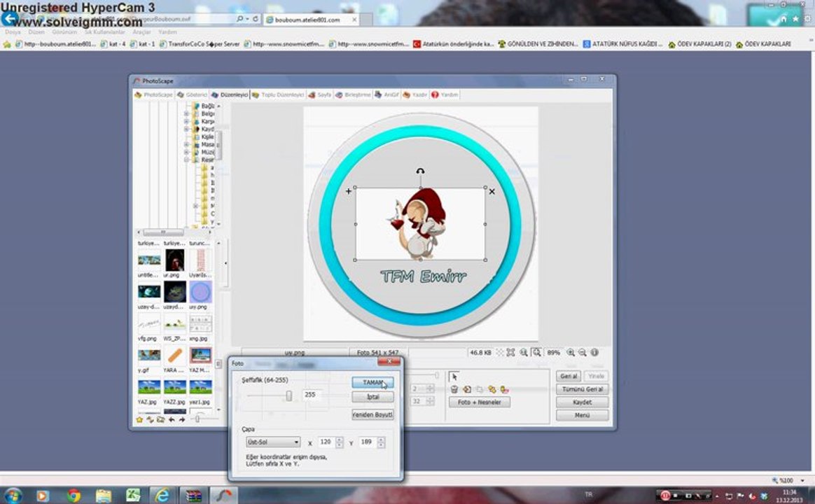Increase the X coordinate stepper value
Image resolution: width=815 pixels, height=504 pixels.
[340, 440]
